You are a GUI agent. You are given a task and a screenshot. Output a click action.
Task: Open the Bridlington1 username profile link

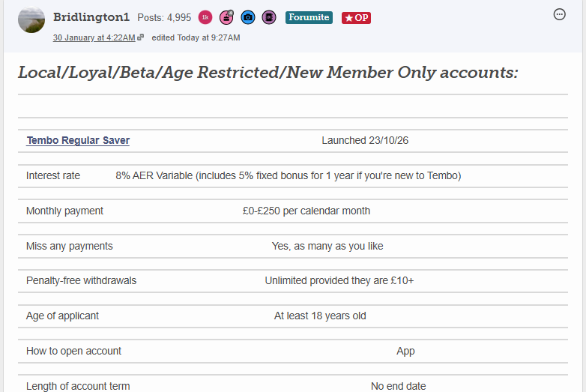click(x=91, y=17)
